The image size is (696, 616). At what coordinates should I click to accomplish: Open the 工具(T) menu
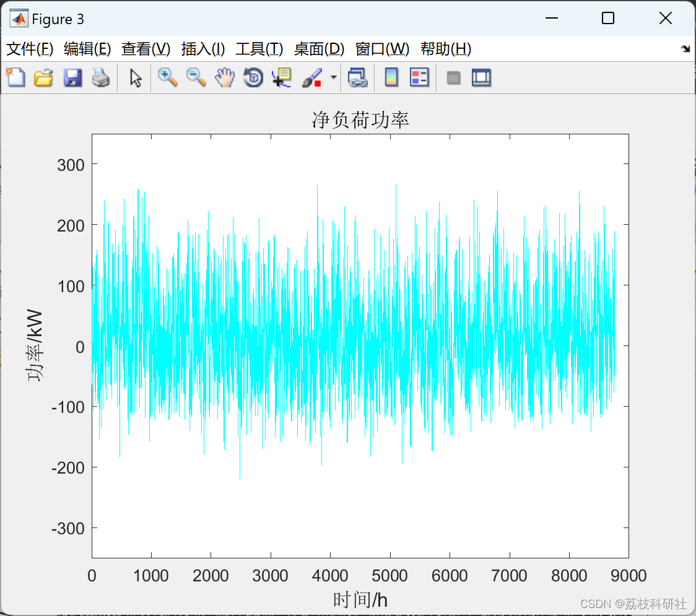[x=259, y=49]
